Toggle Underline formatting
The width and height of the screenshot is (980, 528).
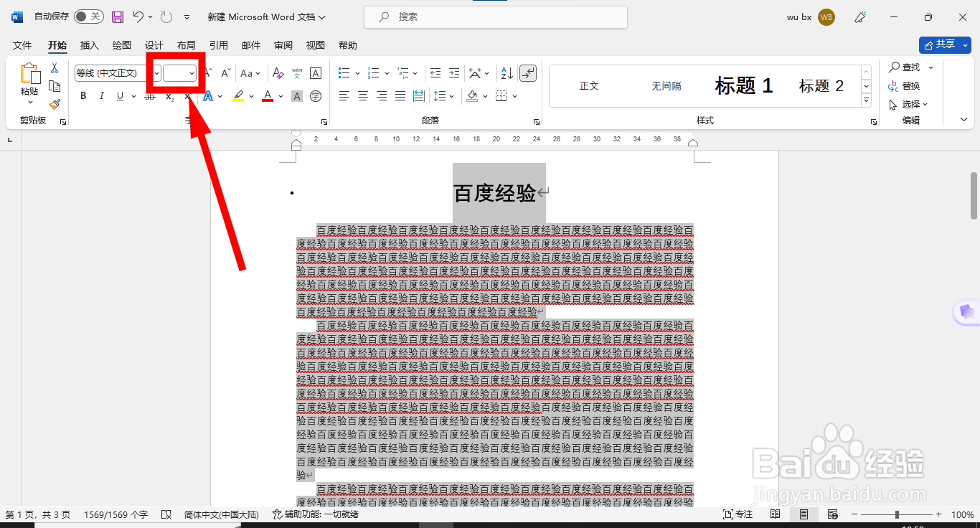point(120,96)
